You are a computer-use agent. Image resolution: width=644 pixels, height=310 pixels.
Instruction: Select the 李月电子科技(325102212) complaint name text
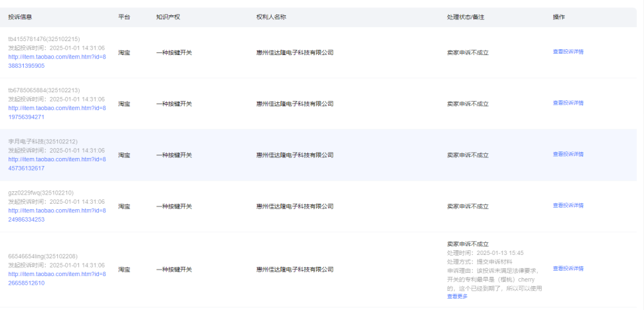(42, 141)
